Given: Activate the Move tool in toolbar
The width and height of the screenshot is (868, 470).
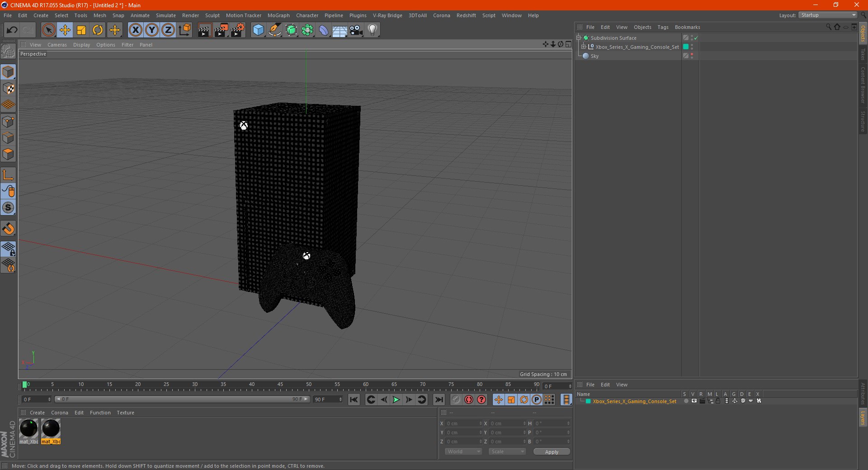Looking at the screenshot, I should [65, 30].
